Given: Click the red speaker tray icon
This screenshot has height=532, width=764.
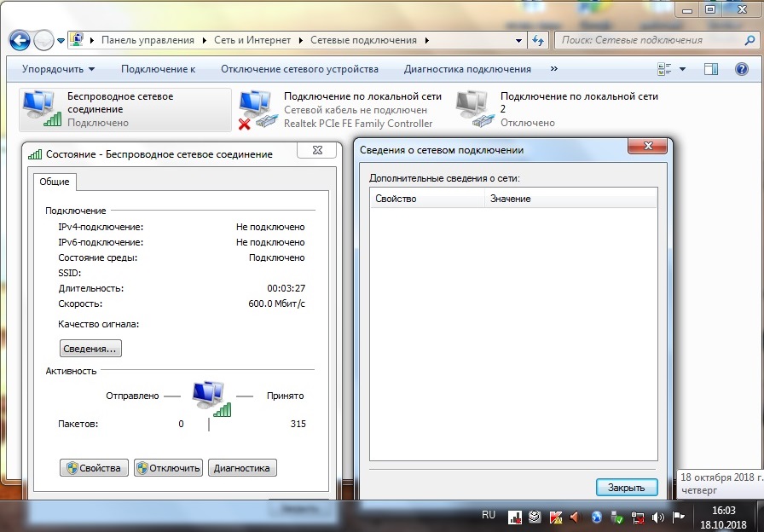Looking at the screenshot, I should [x=576, y=518].
